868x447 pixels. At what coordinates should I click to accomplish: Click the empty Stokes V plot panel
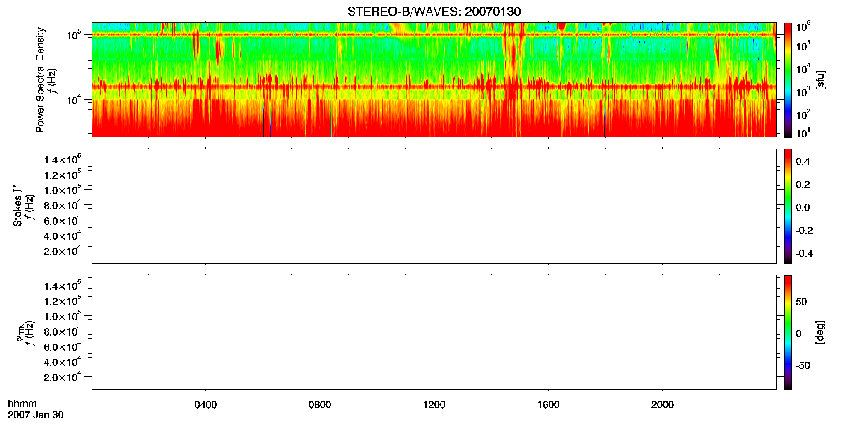(434, 206)
